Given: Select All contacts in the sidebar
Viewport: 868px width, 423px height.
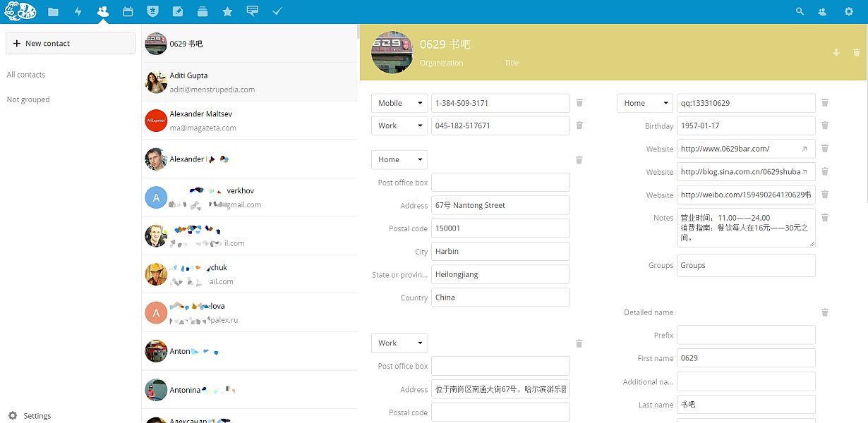Looking at the screenshot, I should 26,74.
